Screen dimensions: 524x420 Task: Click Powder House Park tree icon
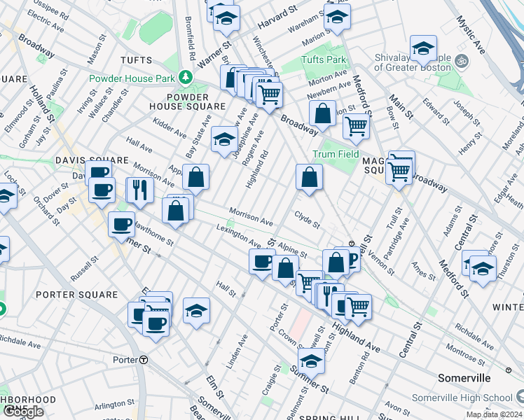point(186,78)
